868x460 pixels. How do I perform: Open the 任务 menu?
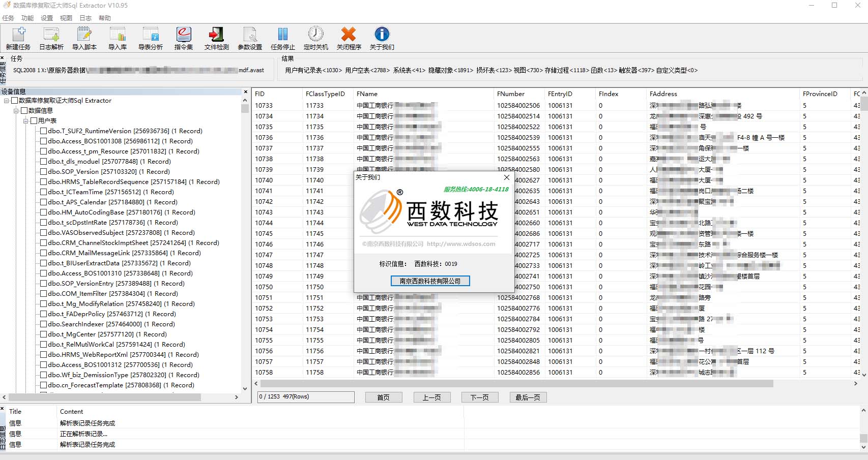(x=8, y=18)
